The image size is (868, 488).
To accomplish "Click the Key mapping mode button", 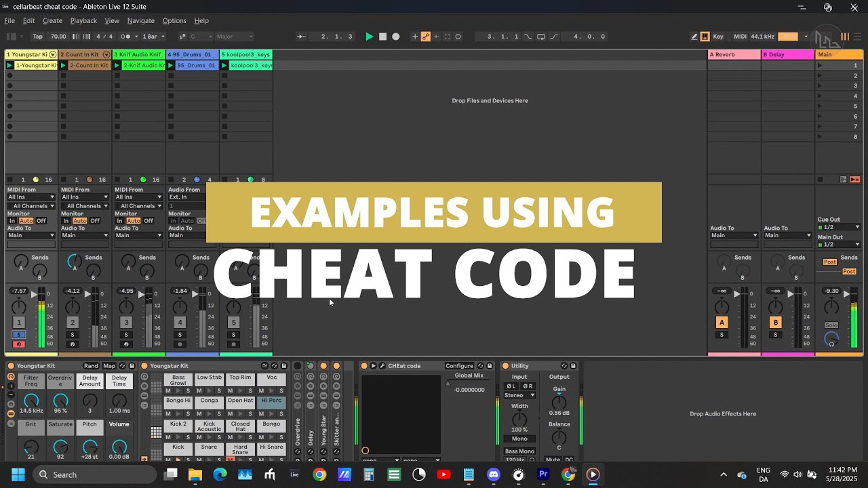I will click(718, 37).
